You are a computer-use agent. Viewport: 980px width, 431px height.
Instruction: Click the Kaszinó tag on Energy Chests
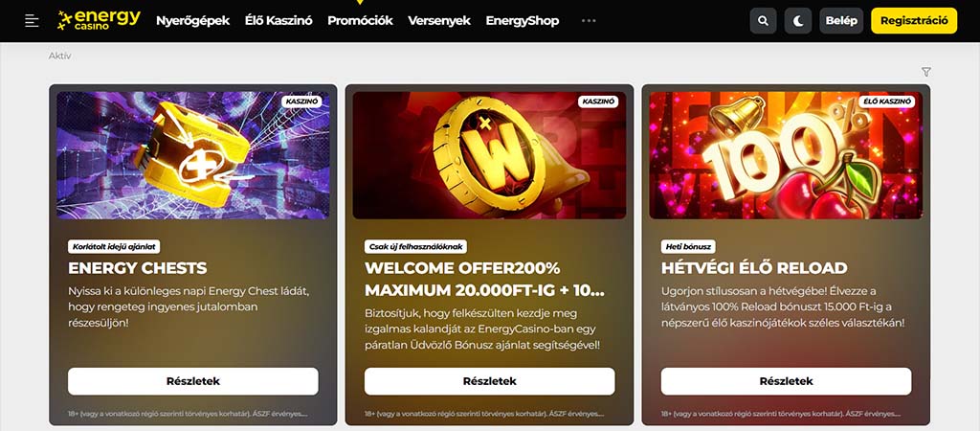tap(301, 102)
